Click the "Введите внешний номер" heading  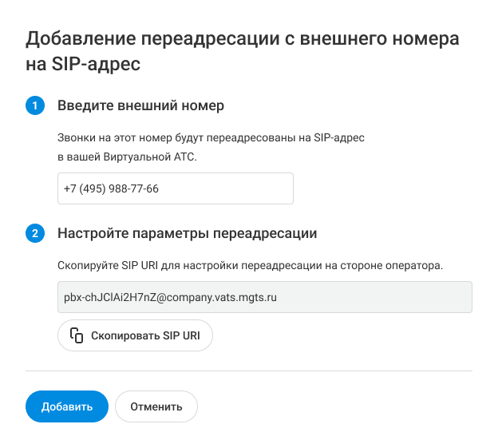coord(140,105)
